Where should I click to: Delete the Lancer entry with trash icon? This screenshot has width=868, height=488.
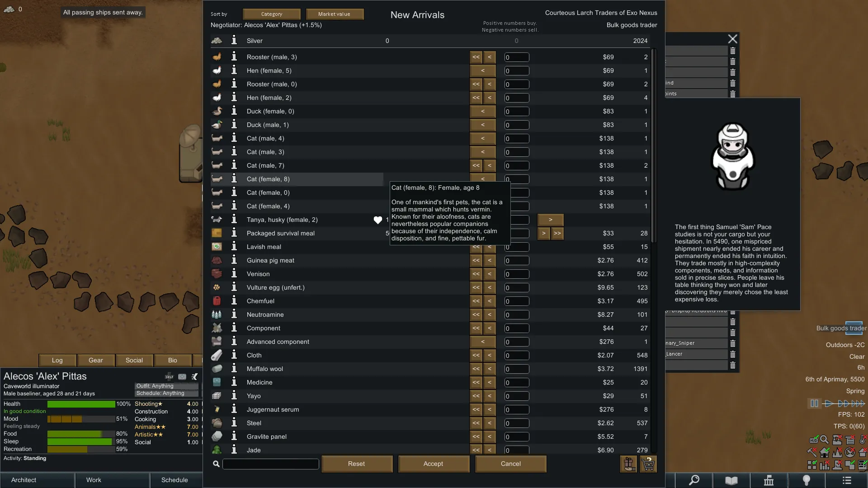click(733, 354)
